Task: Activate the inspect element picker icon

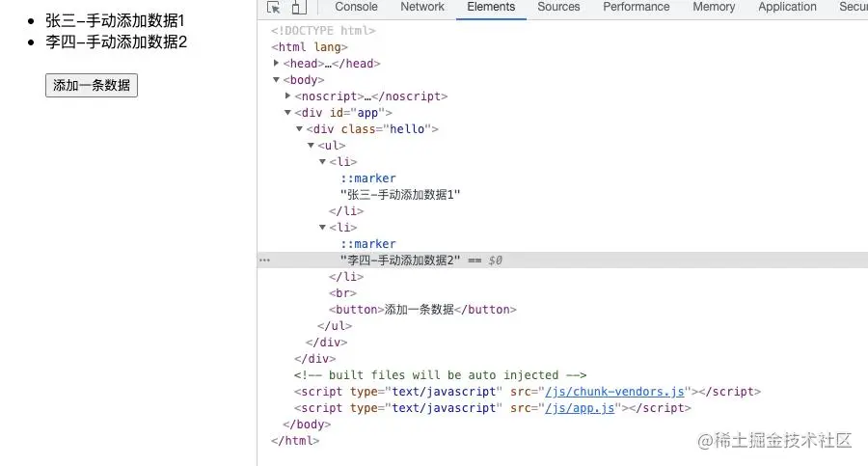Action: [274, 7]
